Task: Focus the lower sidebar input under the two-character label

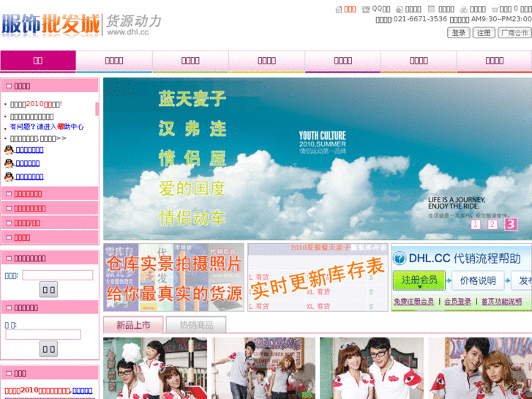Action: (x=43, y=335)
